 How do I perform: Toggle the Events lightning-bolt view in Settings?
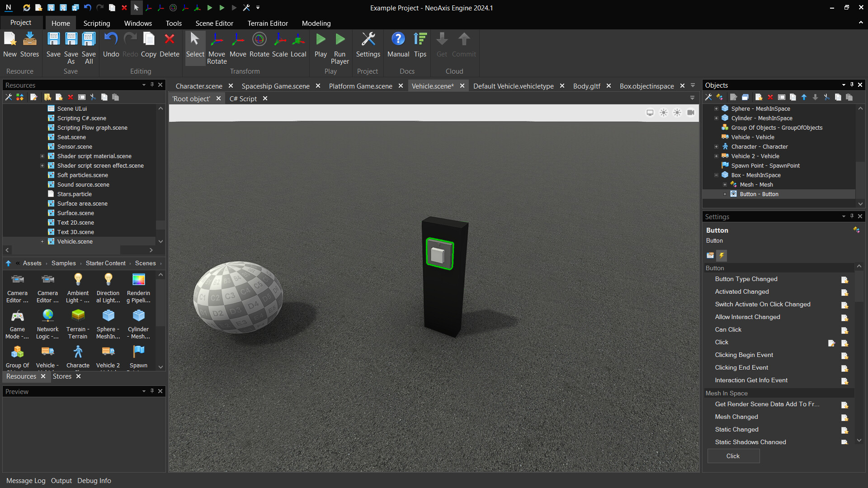[x=722, y=255]
